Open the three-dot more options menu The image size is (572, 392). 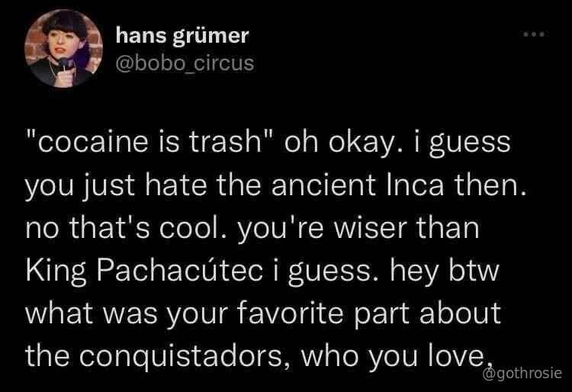pos(534,34)
